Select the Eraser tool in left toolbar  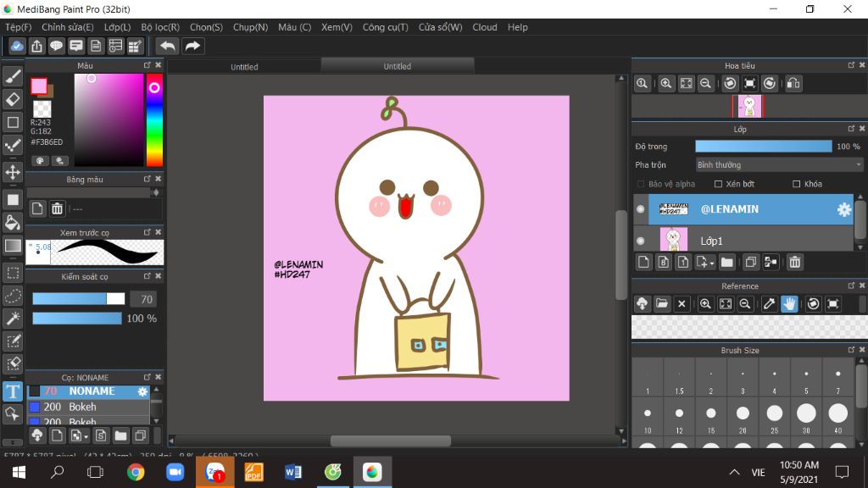pyautogui.click(x=13, y=99)
